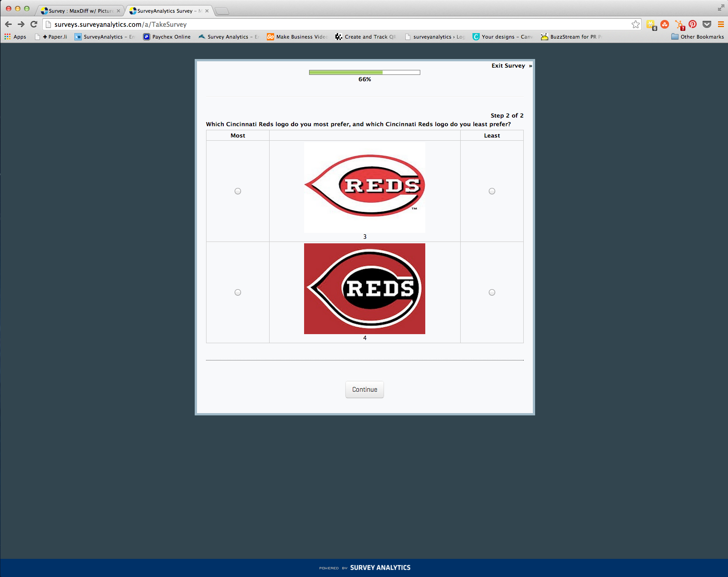Open the surveyanalytics Log bookmark
This screenshot has width=728, height=577.
(x=435, y=37)
